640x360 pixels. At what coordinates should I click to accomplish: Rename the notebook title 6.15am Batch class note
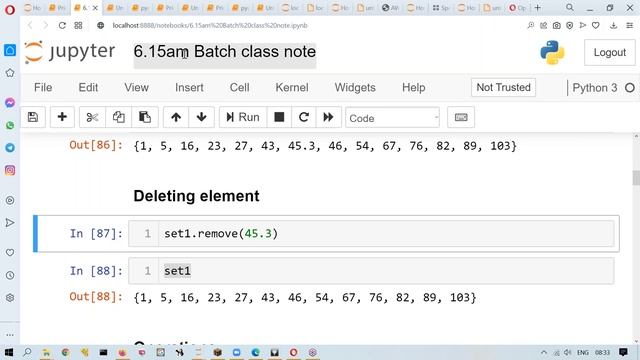224,52
